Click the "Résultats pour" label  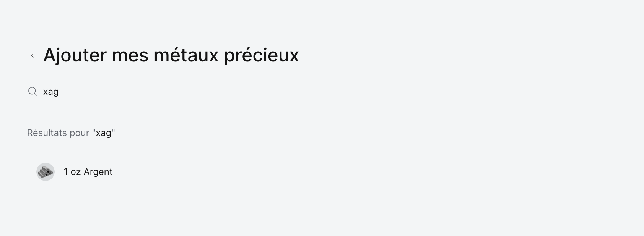point(58,133)
